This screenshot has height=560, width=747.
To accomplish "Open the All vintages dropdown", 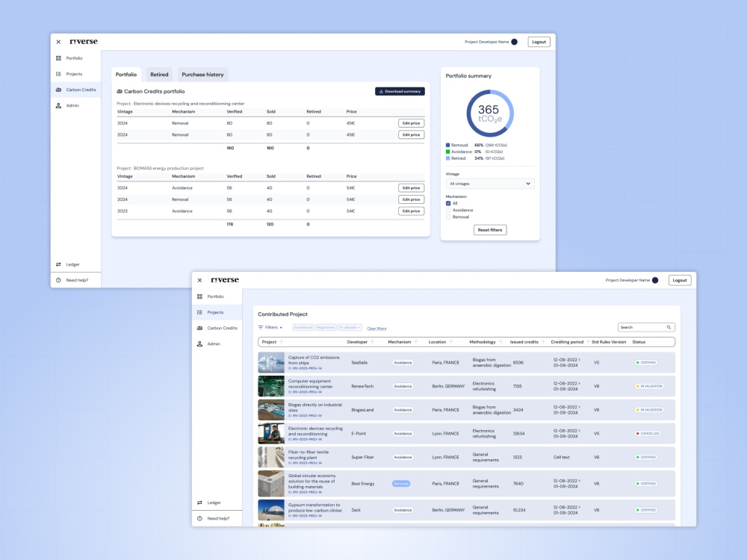I will (x=490, y=184).
